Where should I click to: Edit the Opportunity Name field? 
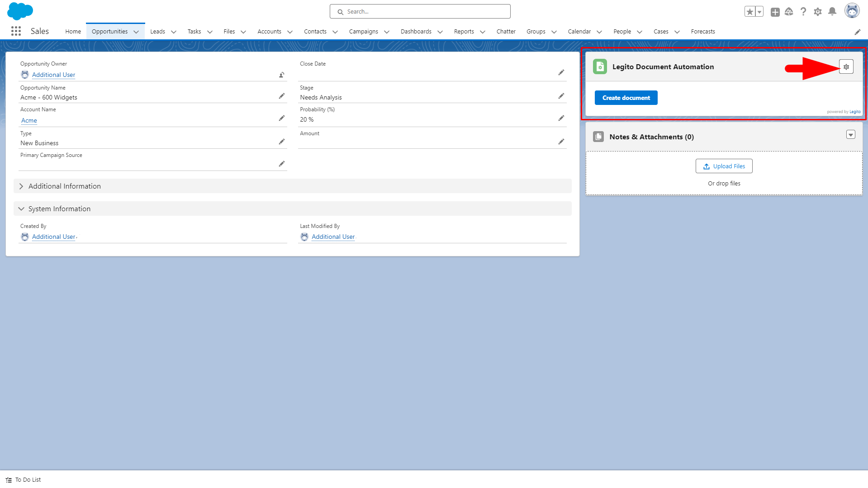point(282,96)
